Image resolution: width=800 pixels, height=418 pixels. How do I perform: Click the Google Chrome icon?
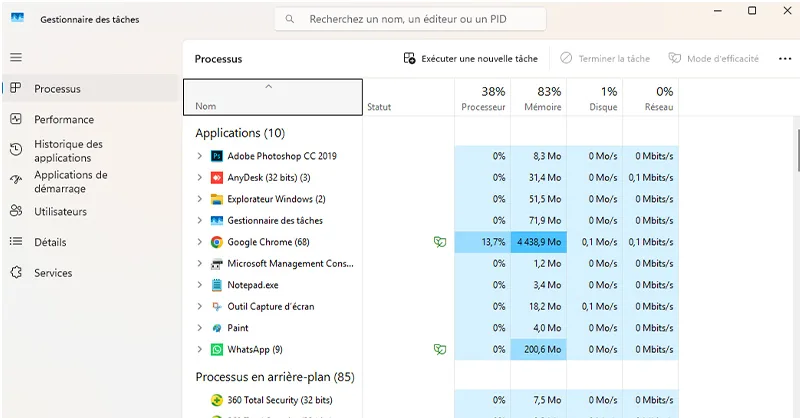coord(217,242)
